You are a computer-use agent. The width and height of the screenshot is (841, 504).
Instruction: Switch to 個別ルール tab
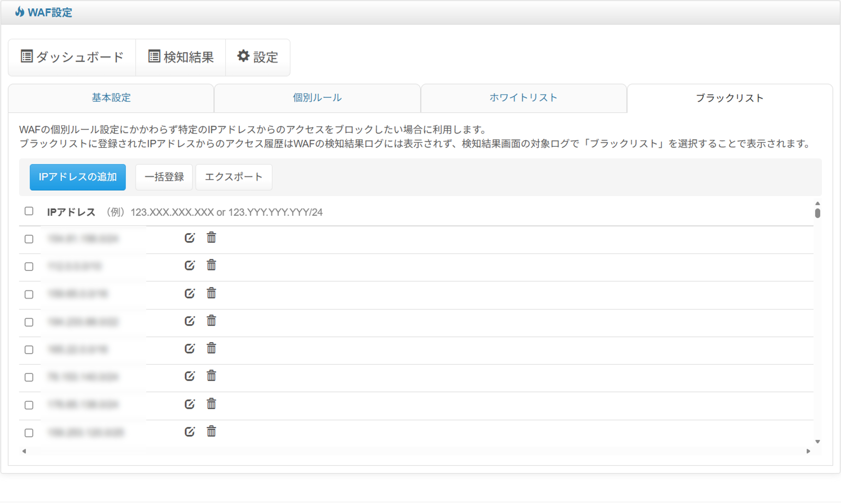coord(317,98)
